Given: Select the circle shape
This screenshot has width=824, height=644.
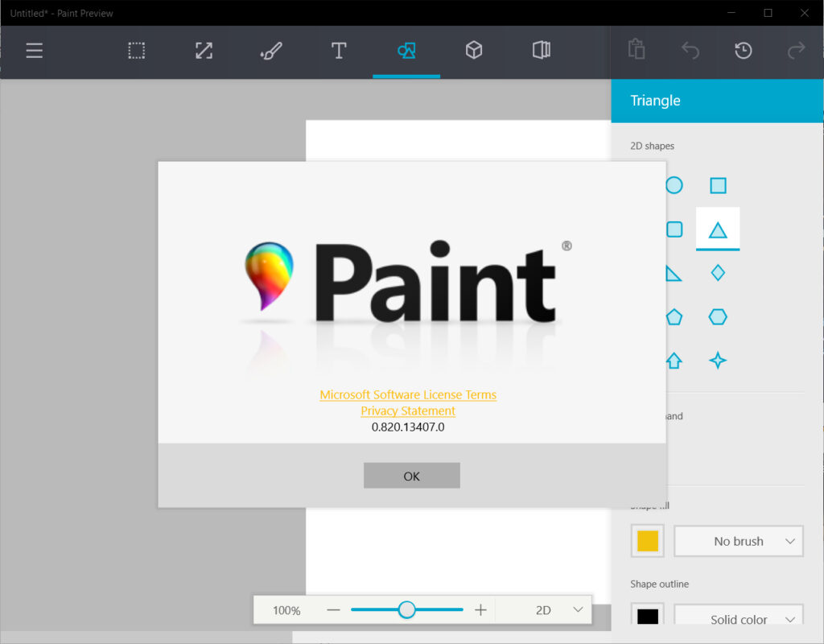Looking at the screenshot, I should pos(674,186).
